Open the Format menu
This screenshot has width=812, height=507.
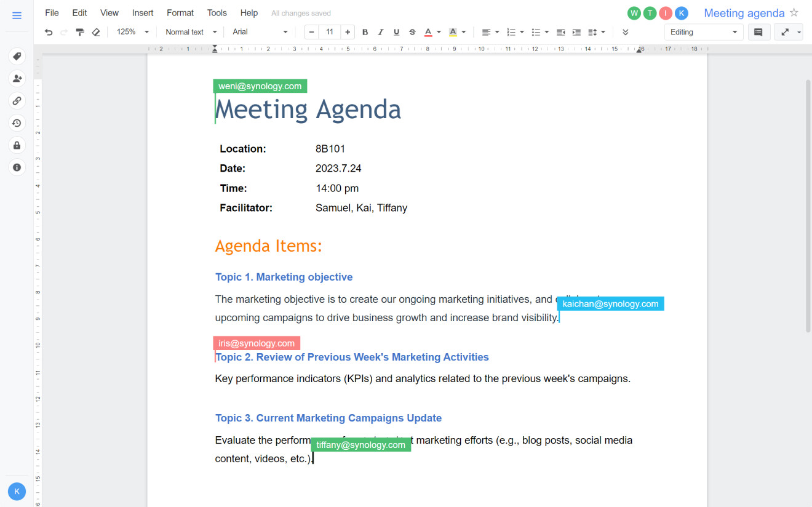(x=180, y=12)
